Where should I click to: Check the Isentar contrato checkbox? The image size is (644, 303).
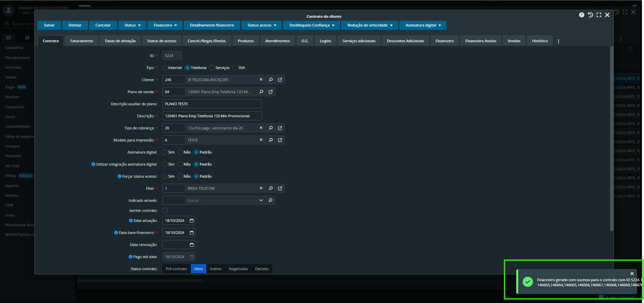click(165, 210)
